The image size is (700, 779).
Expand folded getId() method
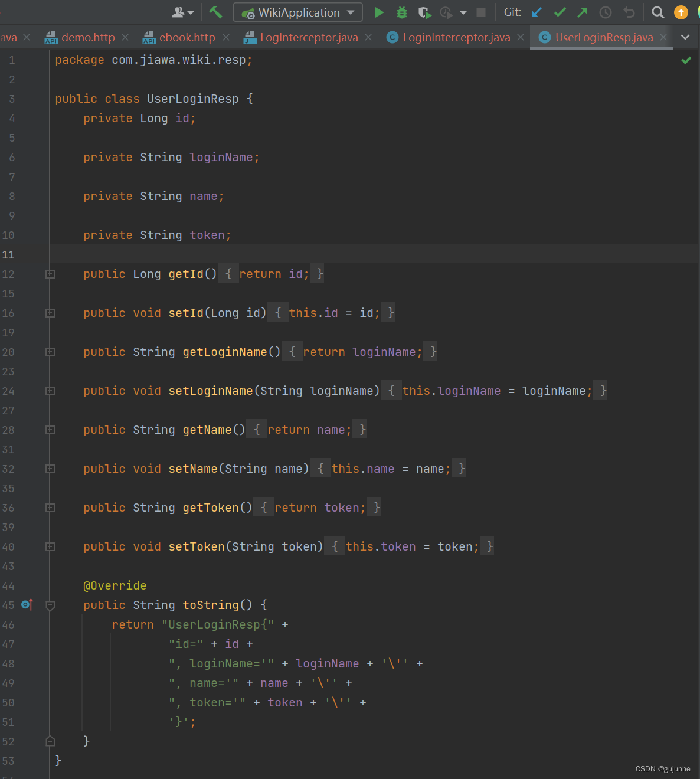(x=50, y=274)
